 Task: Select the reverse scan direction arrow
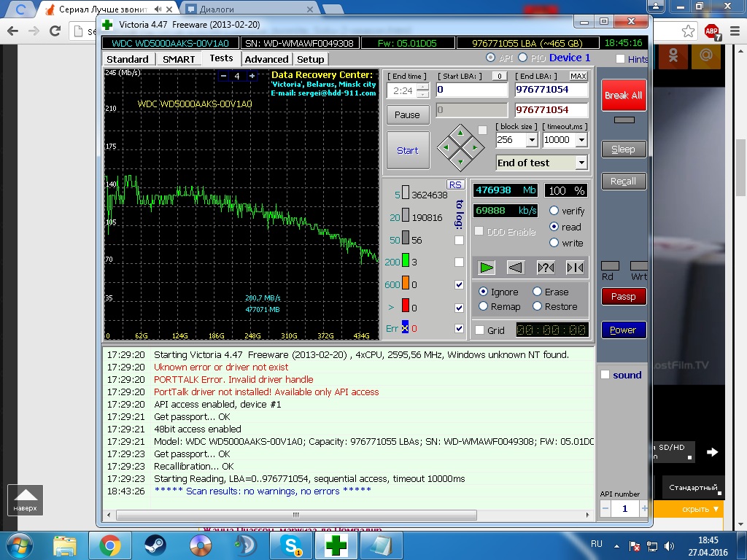pyautogui.click(x=516, y=268)
